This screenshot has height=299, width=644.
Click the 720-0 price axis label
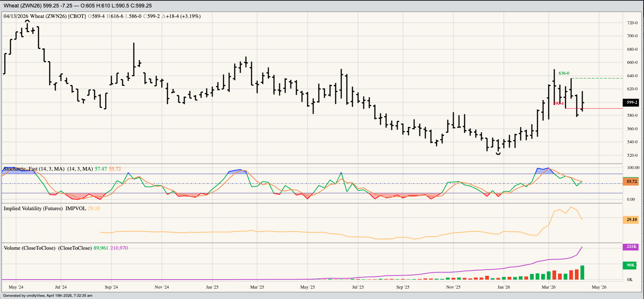(x=632, y=23)
